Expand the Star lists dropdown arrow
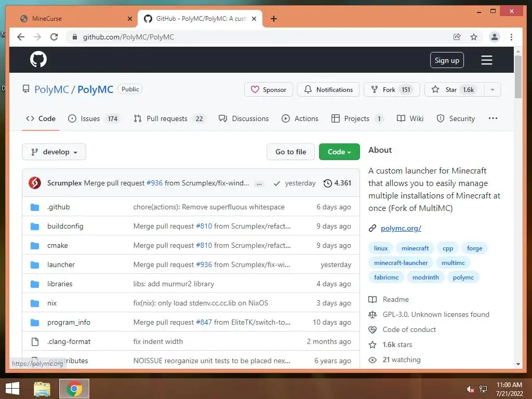 [493, 89]
